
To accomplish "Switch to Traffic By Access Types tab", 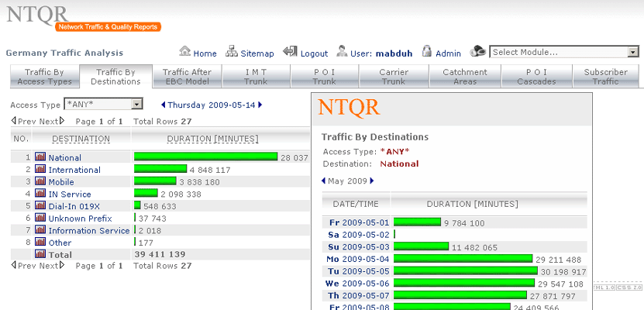I will click(x=43, y=76).
